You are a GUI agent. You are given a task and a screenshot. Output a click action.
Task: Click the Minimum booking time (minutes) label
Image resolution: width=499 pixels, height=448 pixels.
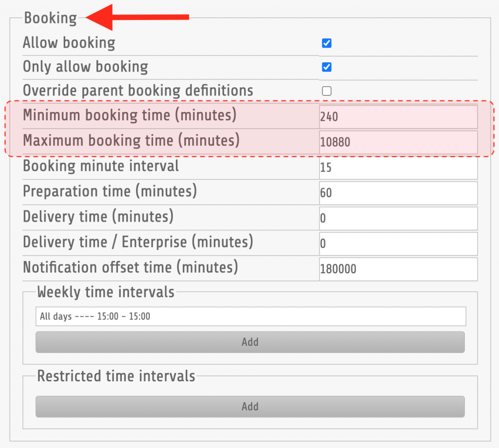(130, 115)
